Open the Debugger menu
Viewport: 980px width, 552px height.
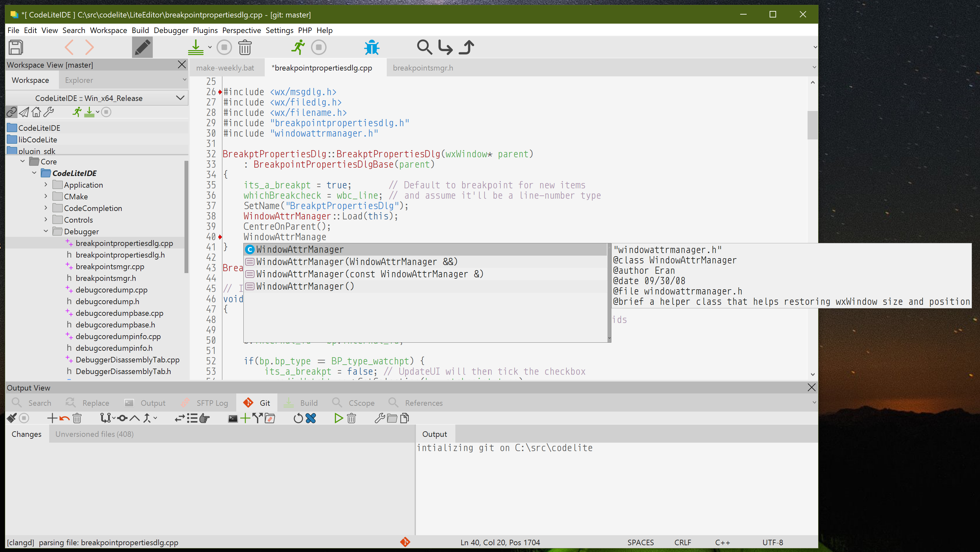pos(171,30)
